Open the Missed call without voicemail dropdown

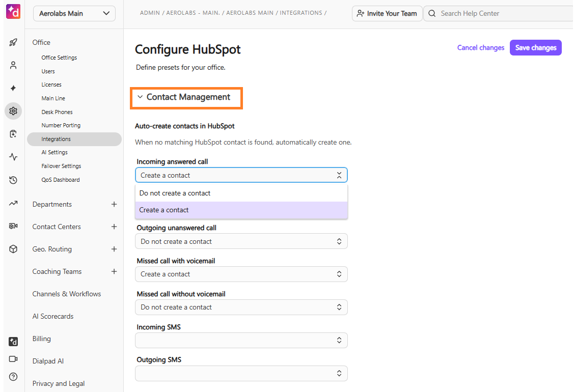pyautogui.click(x=241, y=307)
